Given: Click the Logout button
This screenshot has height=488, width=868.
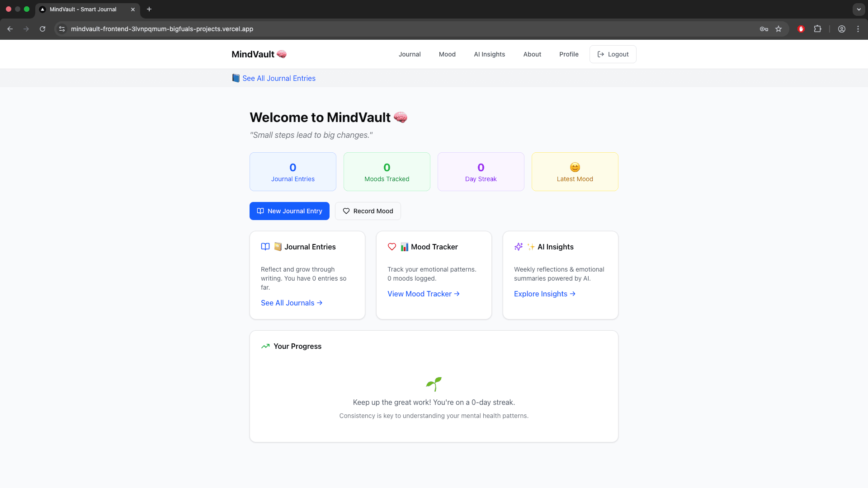Looking at the screenshot, I should pyautogui.click(x=613, y=54).
